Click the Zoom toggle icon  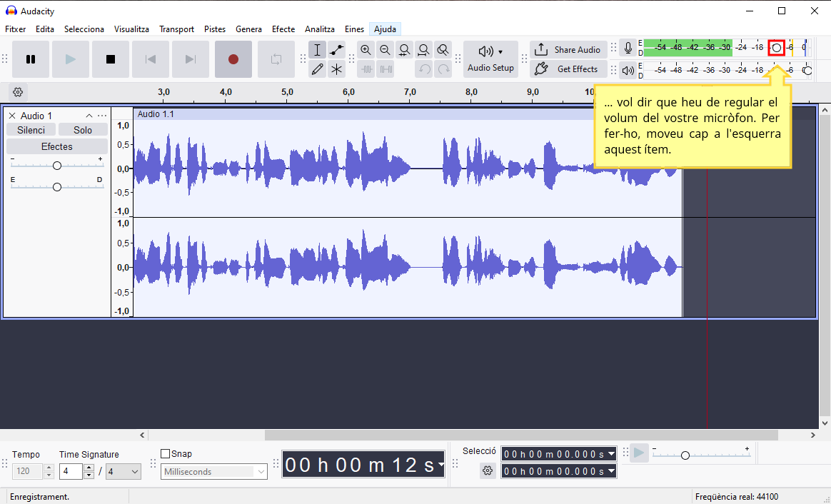(443, 51)
